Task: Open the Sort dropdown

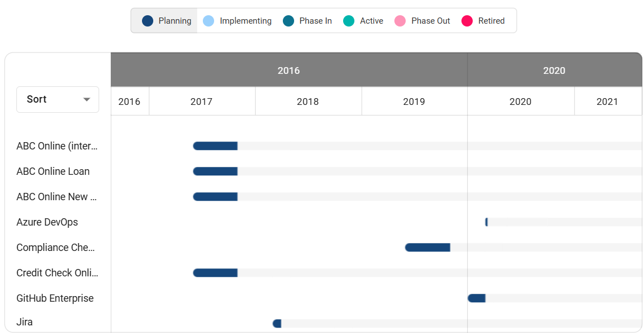Action: click(x=57, y=99)
